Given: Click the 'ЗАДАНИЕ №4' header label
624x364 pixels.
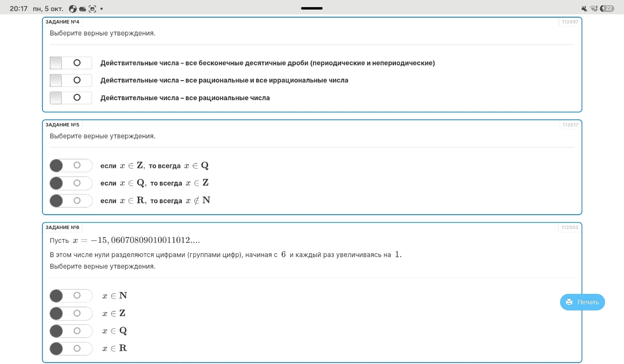Looking at the screenshot, I should 62,22.
